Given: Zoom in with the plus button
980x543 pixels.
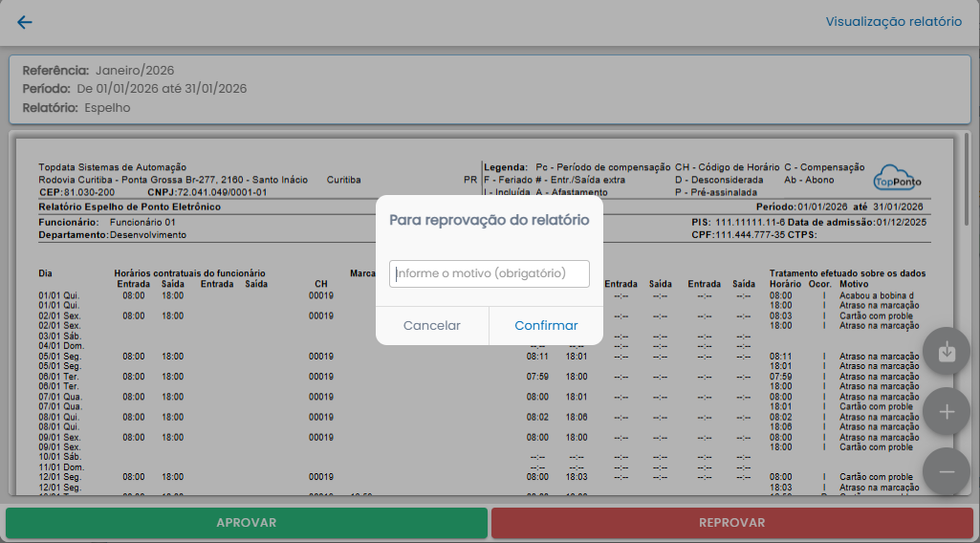Looking at the screenshot, I should tap(947, 412).
